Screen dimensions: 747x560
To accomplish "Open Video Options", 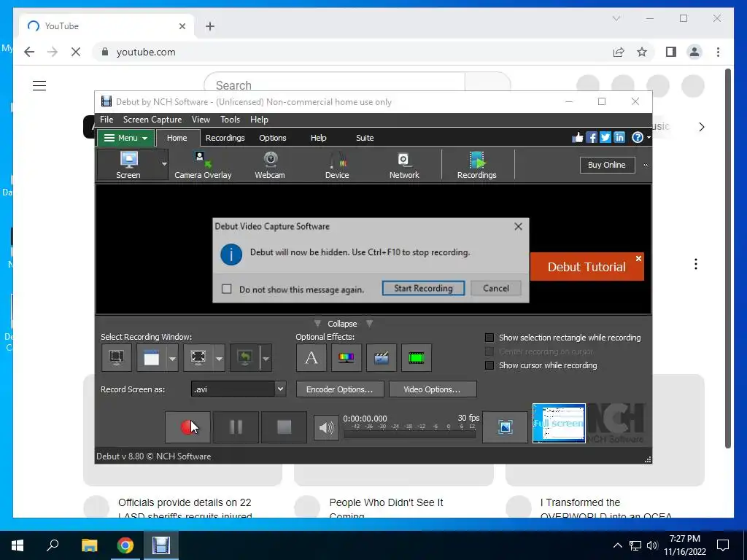I will [433, 389].
